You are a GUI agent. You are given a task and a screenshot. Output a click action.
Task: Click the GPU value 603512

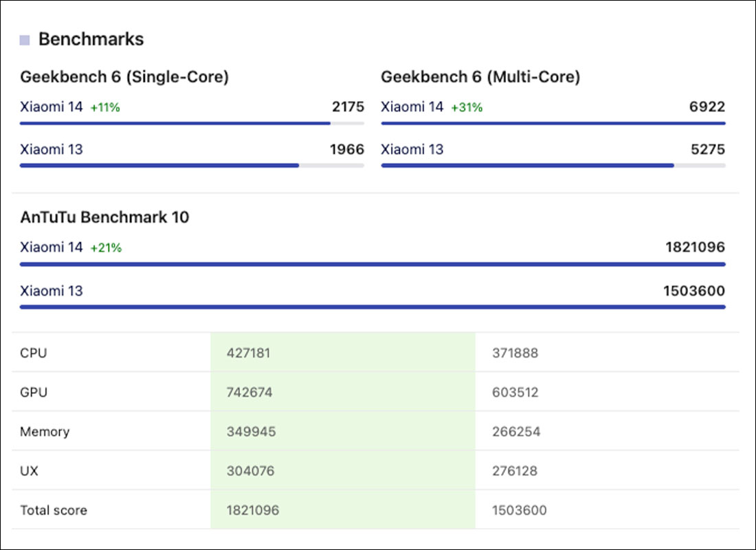coord(515,393)
